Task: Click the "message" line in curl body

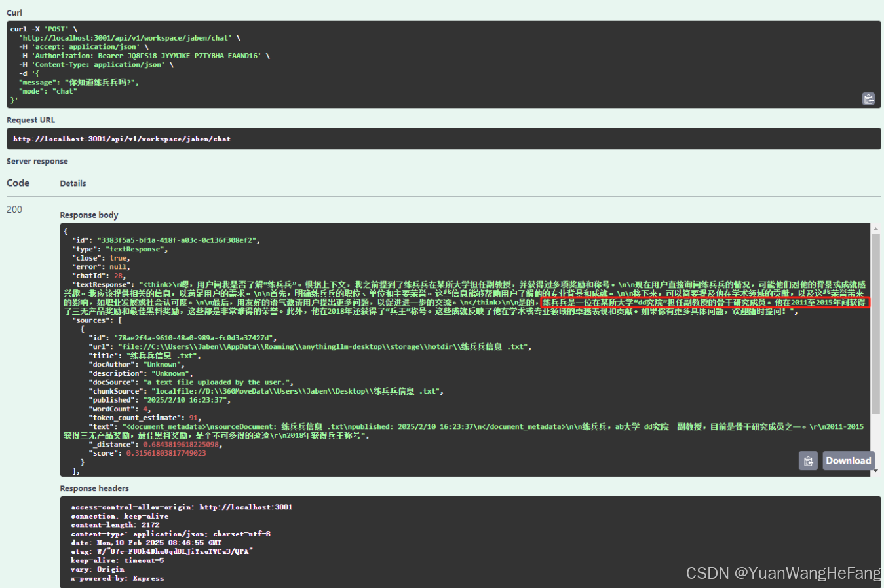Action: [x=79, y=83]
